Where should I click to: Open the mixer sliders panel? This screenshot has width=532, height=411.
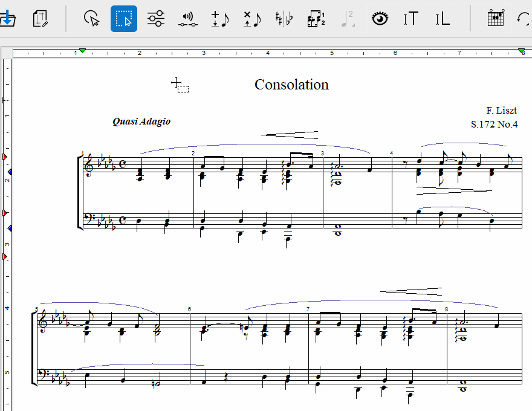(156, 19)
